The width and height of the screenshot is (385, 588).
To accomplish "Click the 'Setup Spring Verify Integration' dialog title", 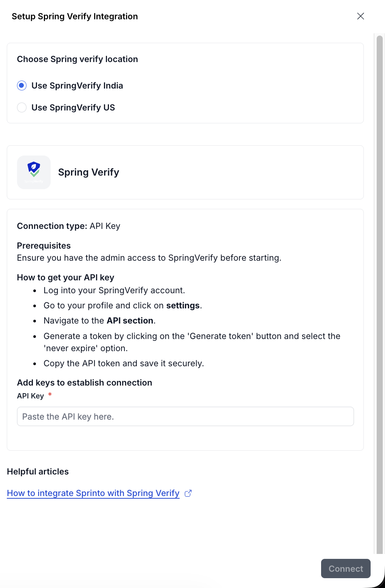I will tap(75, 16).
